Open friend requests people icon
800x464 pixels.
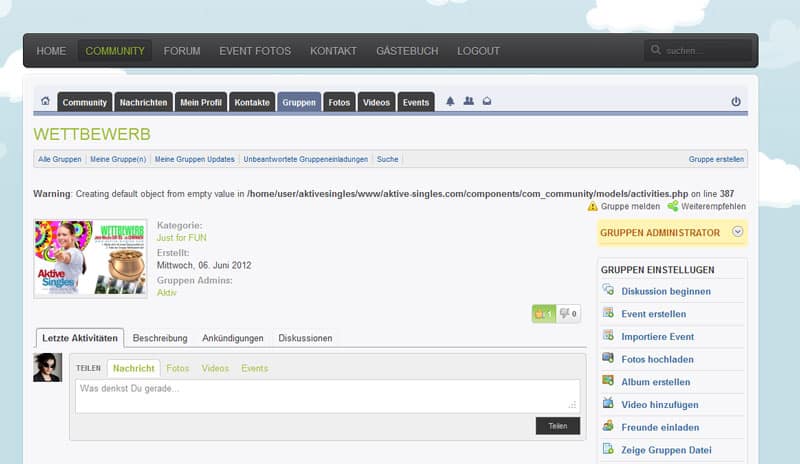tap(468, 102)
